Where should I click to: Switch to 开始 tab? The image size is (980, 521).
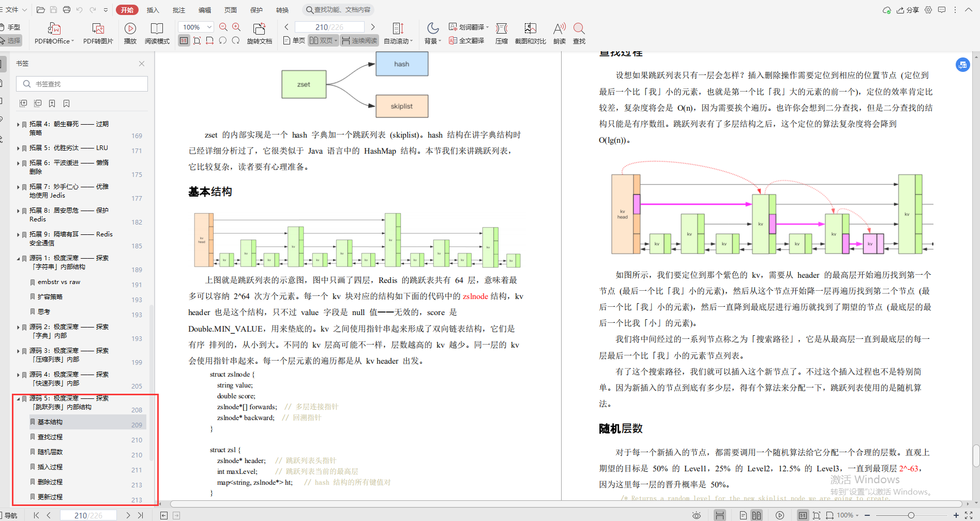point(127,10)
